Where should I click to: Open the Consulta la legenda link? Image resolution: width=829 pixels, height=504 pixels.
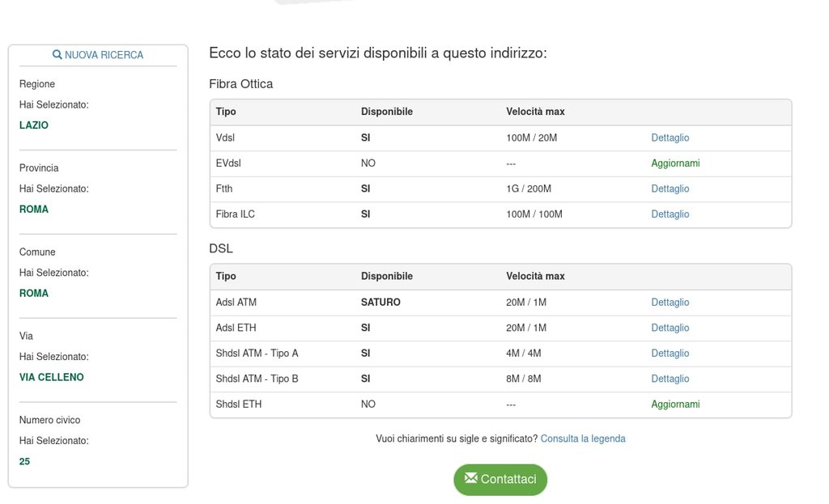point(583,438)
